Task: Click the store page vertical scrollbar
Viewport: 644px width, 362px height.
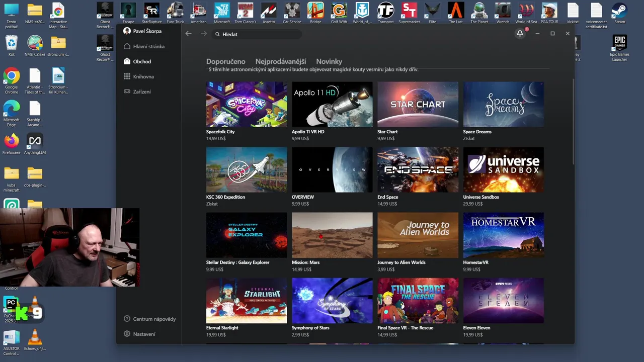Action: [573, 121]
